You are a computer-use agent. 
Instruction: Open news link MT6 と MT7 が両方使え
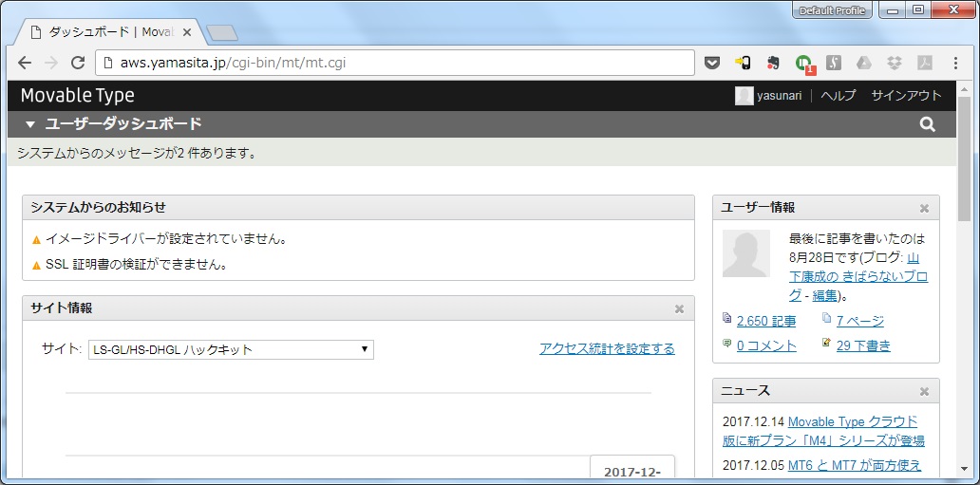855,466
